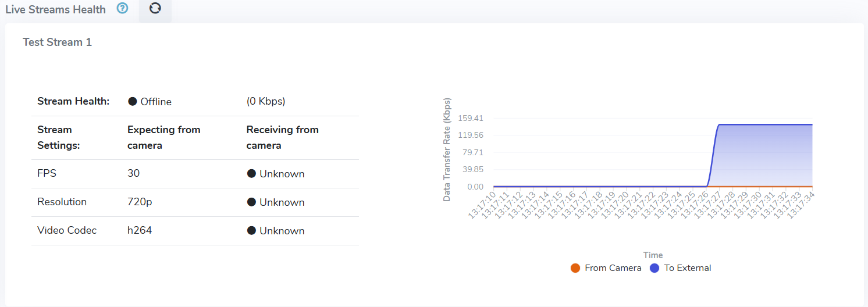The image size is (868, 307).
Task: Refresh the Live Streams Health panel
Action: click(155, 9)
